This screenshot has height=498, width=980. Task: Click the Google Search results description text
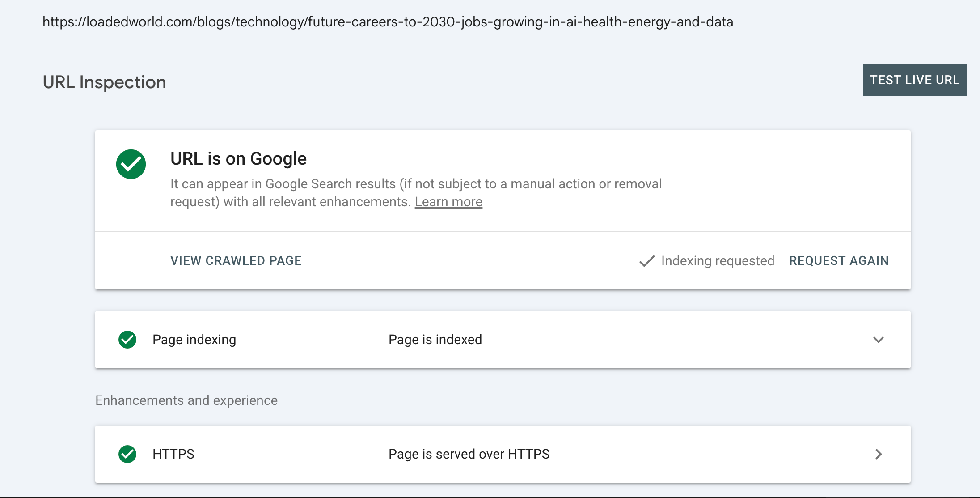416,193
